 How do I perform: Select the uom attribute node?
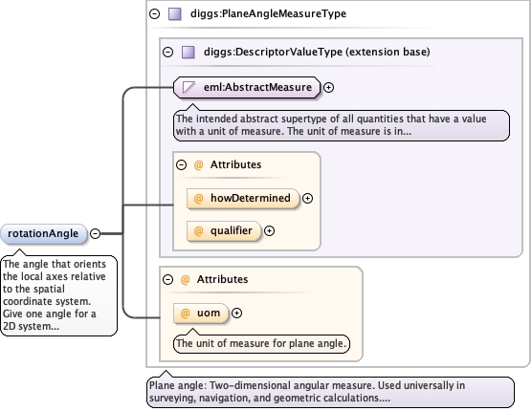coord(201,314)
